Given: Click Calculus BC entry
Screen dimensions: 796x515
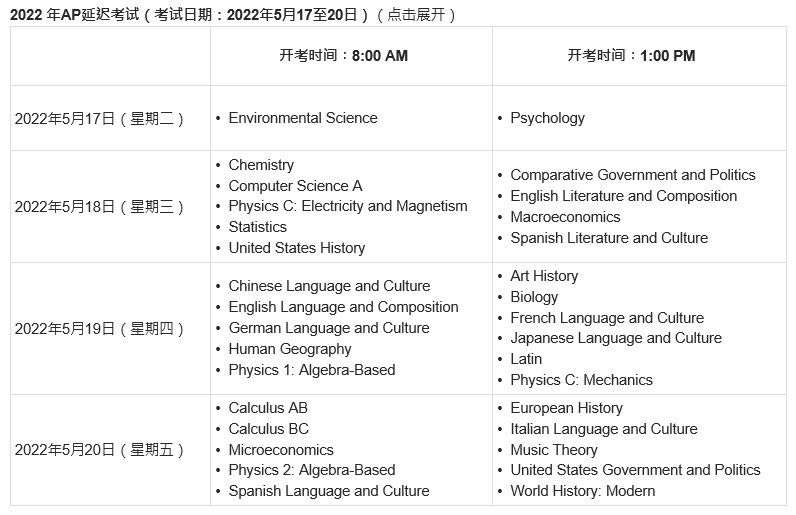Looking at the screenshot, I should pyautogui.click(x=269, y=429).
